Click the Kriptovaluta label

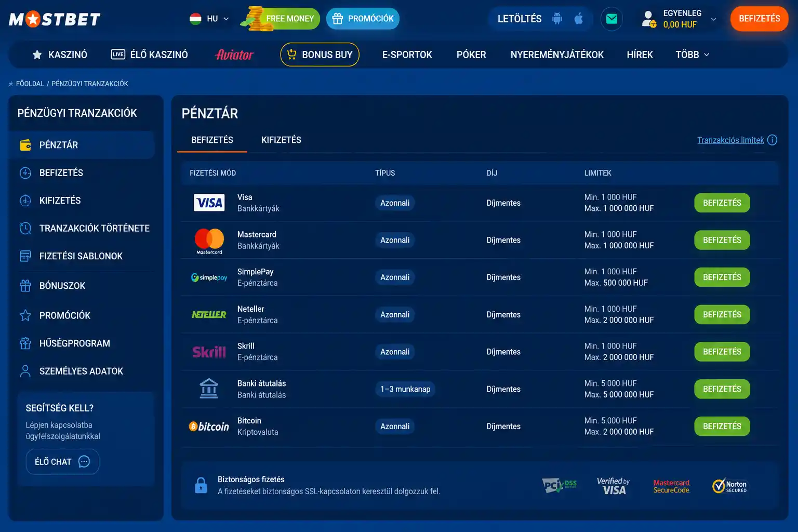point(258,432)
